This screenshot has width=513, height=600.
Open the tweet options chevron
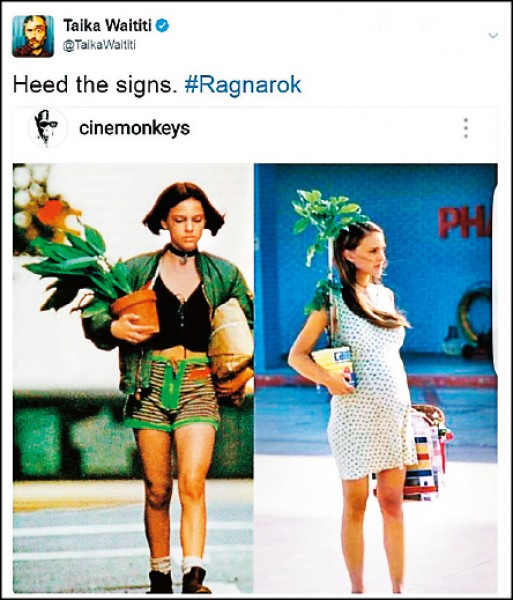pos(493,36)
